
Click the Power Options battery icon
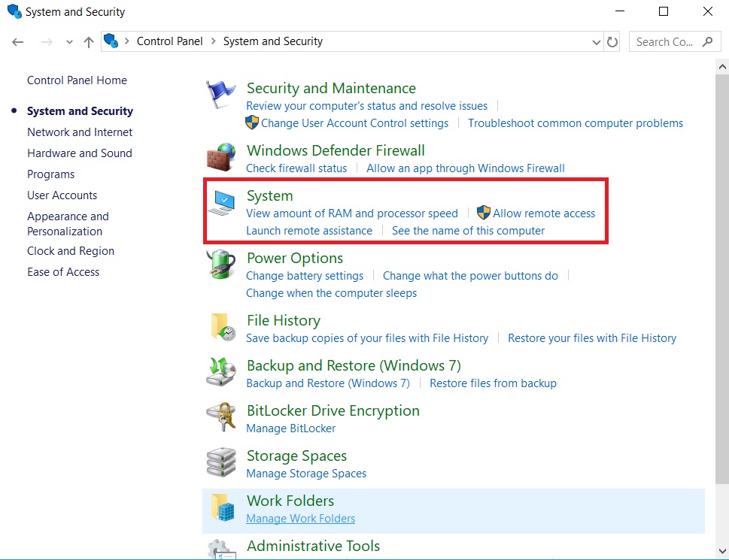pos(221,264)
